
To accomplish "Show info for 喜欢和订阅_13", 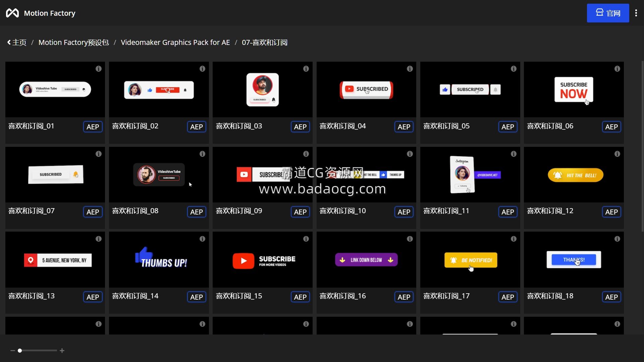I will (99, 239).
